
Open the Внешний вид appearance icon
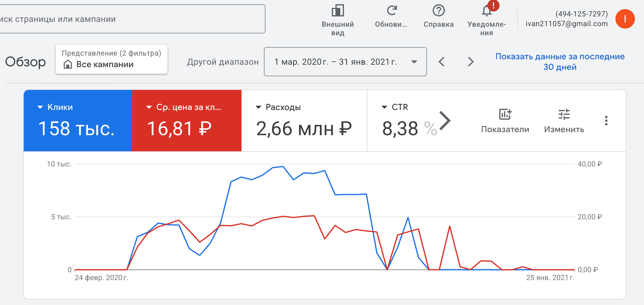(x=338, y=11)
